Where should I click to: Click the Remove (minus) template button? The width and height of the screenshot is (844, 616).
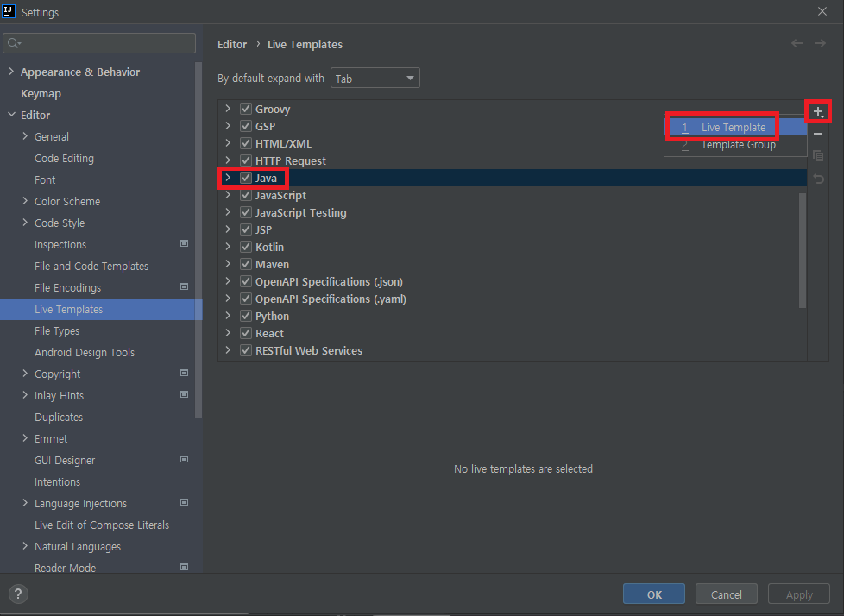point(818,134)
